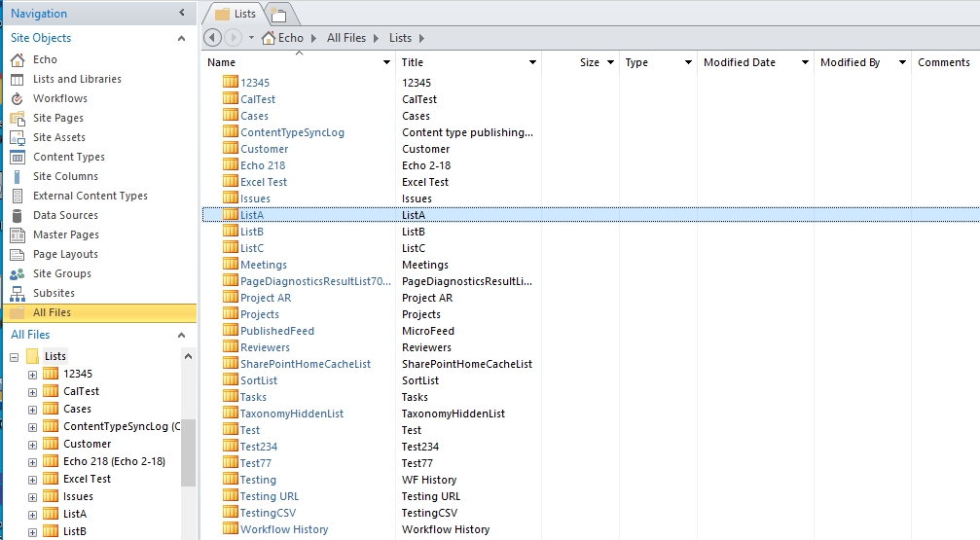Open a new tab

(278, 15)
